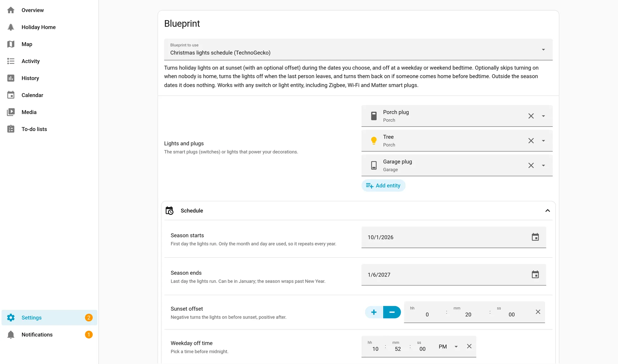Clear the Weekday off time
618x364 pixels.
point(469,346)
